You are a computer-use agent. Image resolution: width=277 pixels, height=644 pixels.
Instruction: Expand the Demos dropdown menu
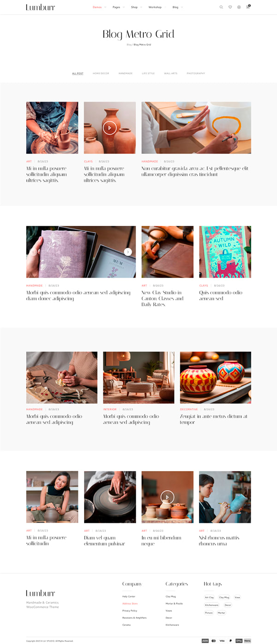click(x=99, y=7)
